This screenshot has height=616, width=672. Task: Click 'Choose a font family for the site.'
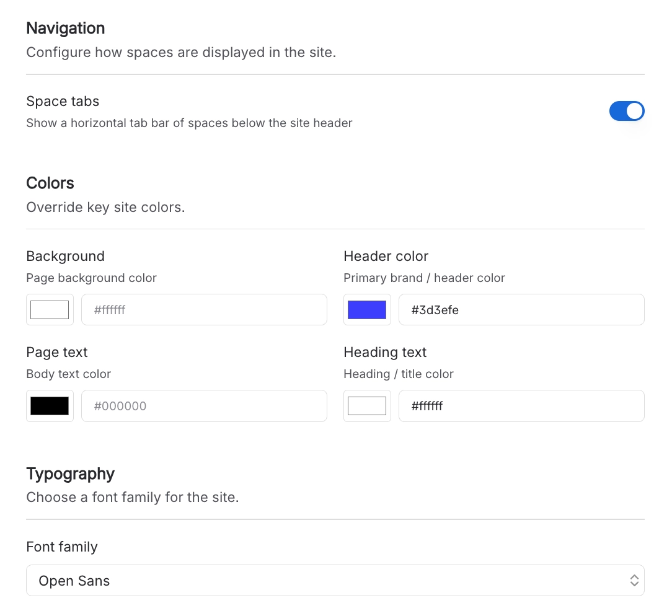point(133,498)
